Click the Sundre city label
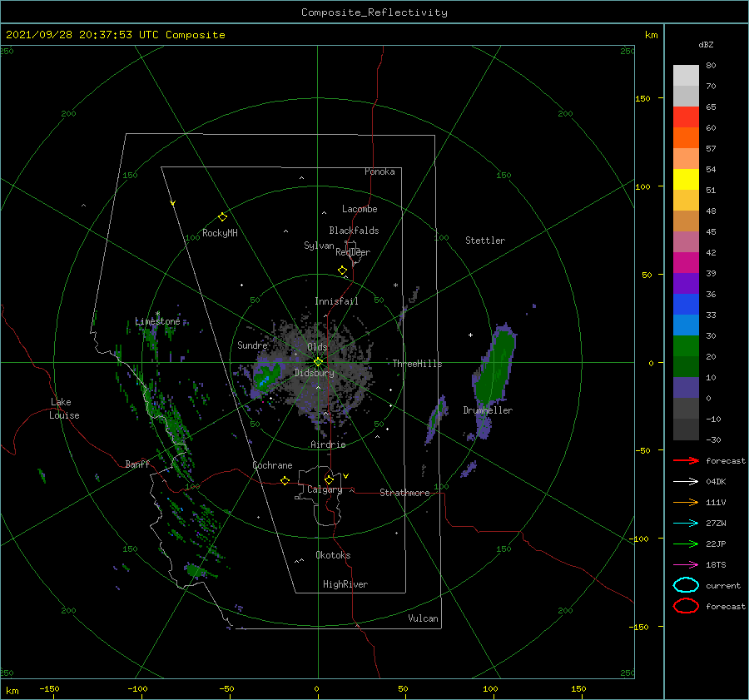The image size is (749, 700). [252, 345]
